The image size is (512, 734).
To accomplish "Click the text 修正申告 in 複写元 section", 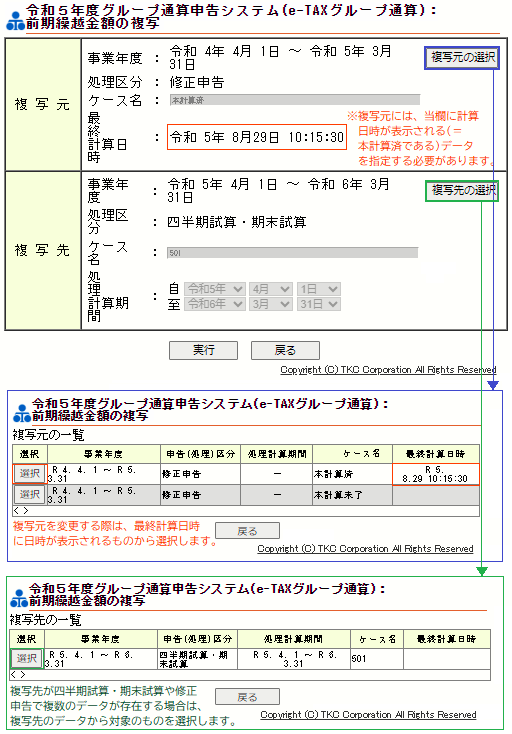I will pyautogui.click(x=197, y=82).
